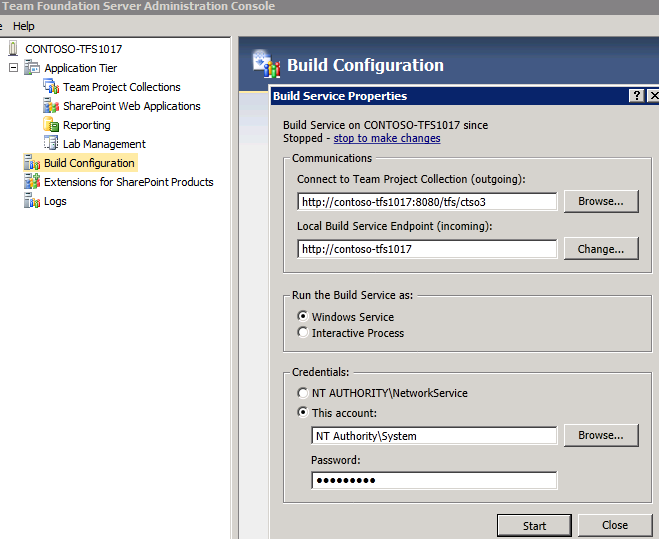Browse for a service account
The width and height of the screenshot is (659, 539).
[601, 435]
